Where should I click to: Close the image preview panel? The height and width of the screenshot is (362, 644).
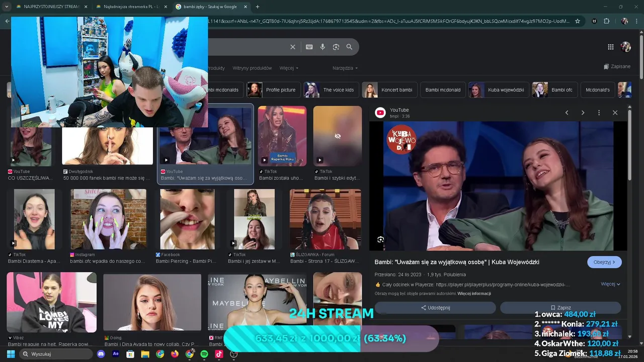pyautogui.click(x=615, y=113)
